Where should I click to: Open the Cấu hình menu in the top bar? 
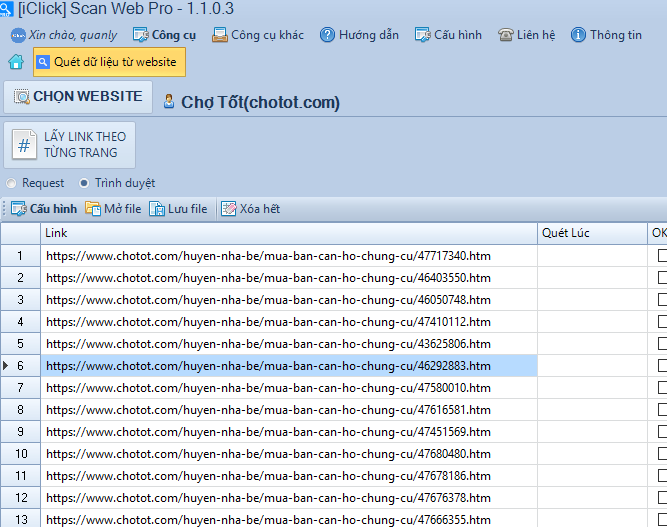[x=448, y=35]
